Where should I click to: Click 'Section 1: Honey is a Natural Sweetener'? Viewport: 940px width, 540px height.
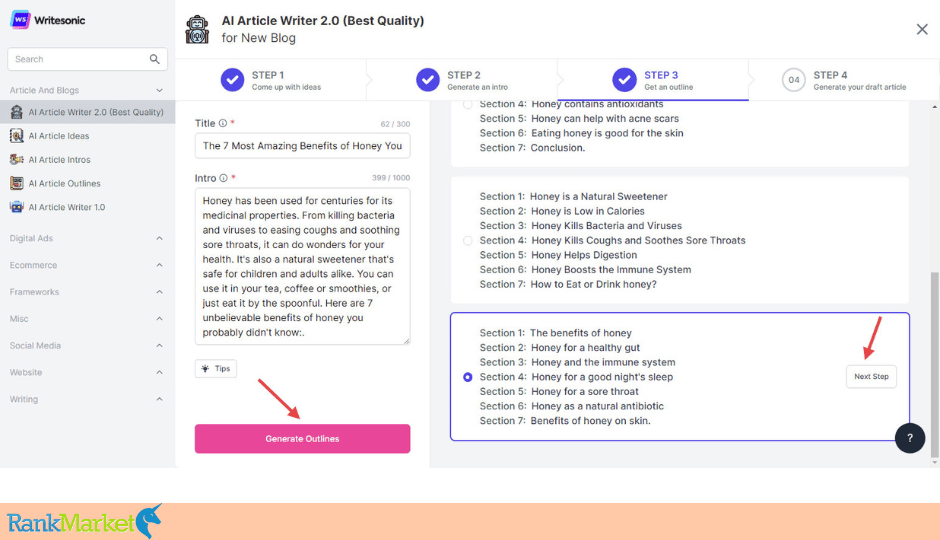pyautogui.click(x=573, y=197)
